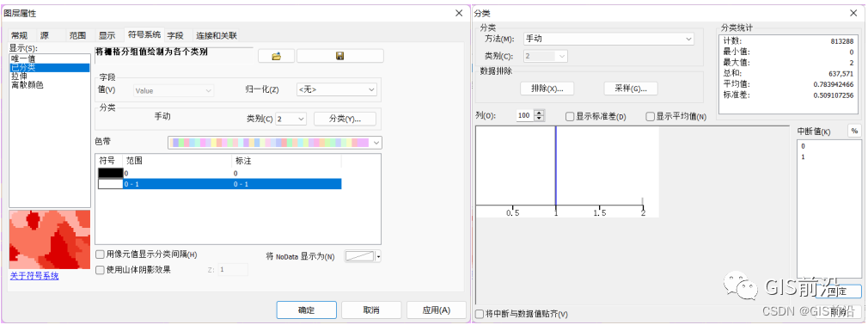Click the 采样(G)... button
The image size is (868, 325).
tap(631, 89)
